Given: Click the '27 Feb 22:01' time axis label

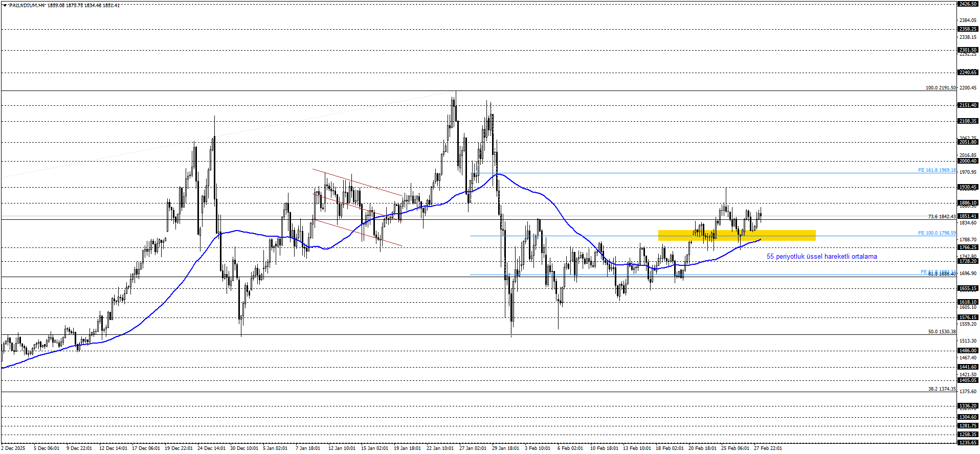Looking at the screenshot, I should point(768,448).
